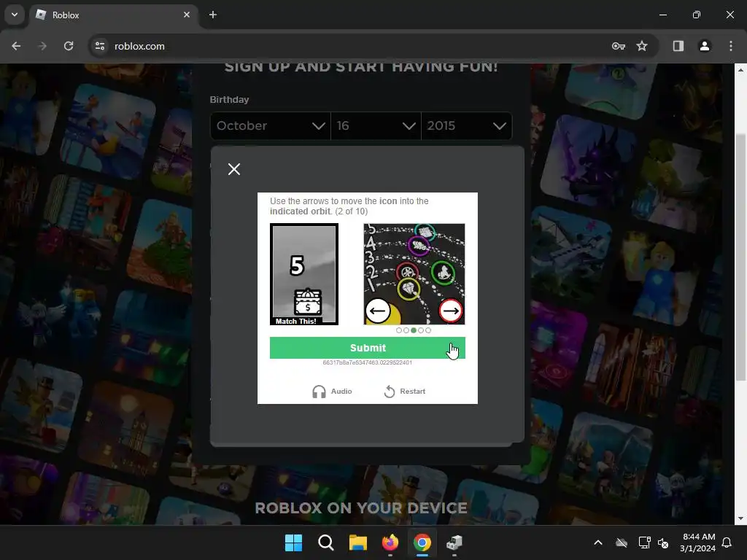This screenshot has height=560, width=747.
Task: Click the Birthday label
Action: (229, 99)
